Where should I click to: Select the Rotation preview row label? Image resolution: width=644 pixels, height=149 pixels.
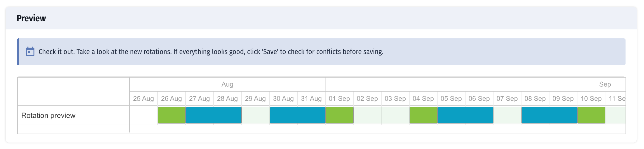click(48, 115)
